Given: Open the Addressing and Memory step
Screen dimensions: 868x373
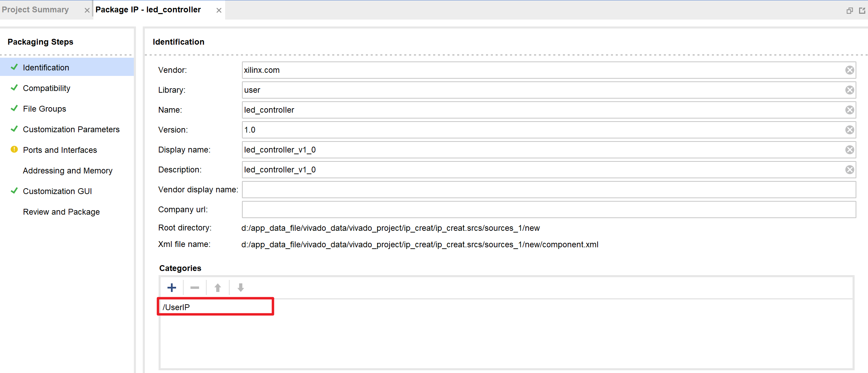Looking at the screenshot, I should point(67,170).
